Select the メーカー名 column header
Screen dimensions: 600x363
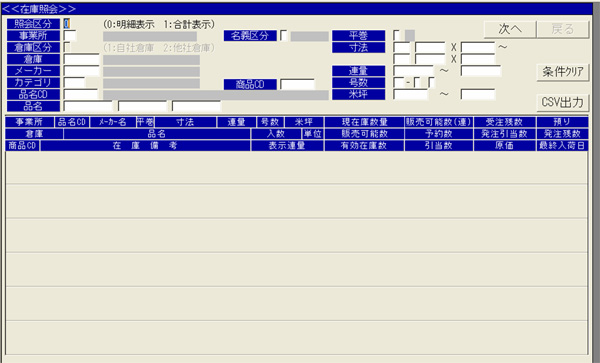[112, 122]
